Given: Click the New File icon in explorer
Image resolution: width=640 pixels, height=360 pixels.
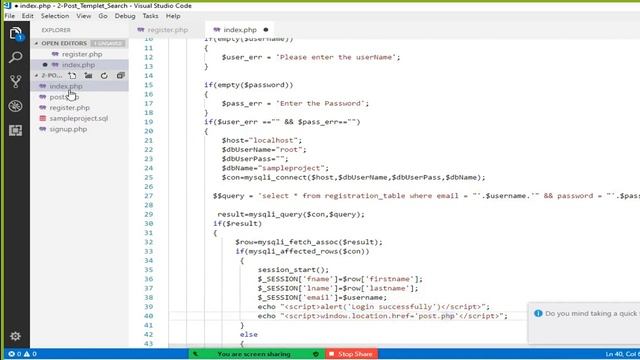Looking at the screenshot, I should pos(72,76).
